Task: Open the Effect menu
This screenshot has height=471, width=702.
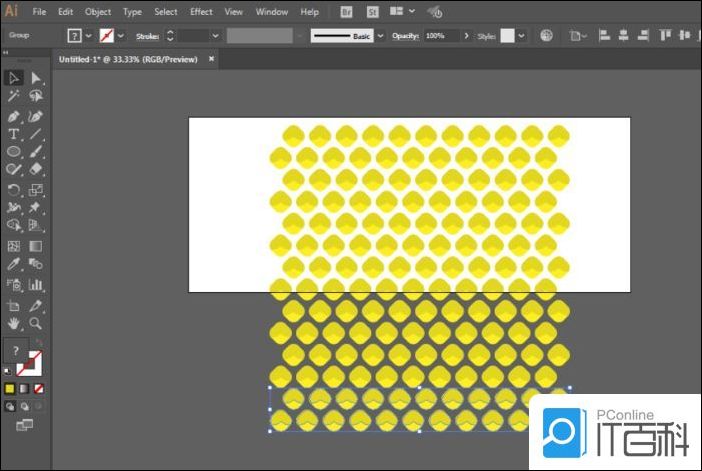Action: (201, 12)
